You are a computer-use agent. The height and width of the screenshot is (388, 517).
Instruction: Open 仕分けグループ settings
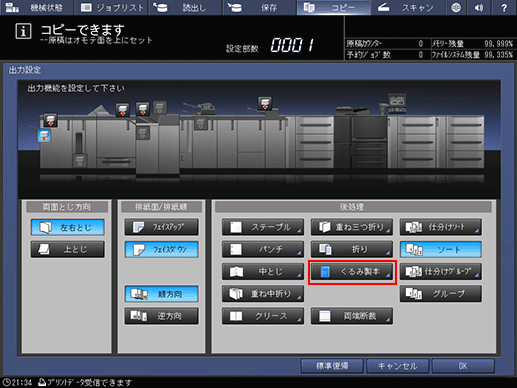point(441,272)
